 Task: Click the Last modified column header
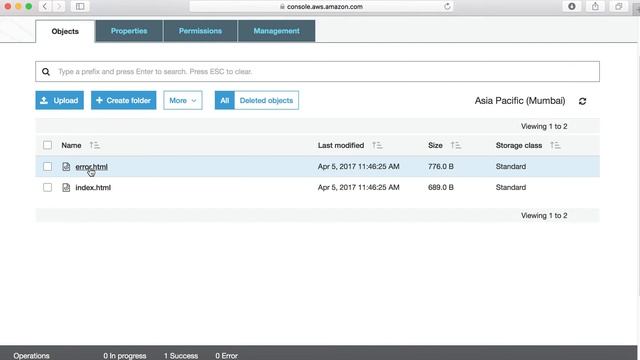341,145
